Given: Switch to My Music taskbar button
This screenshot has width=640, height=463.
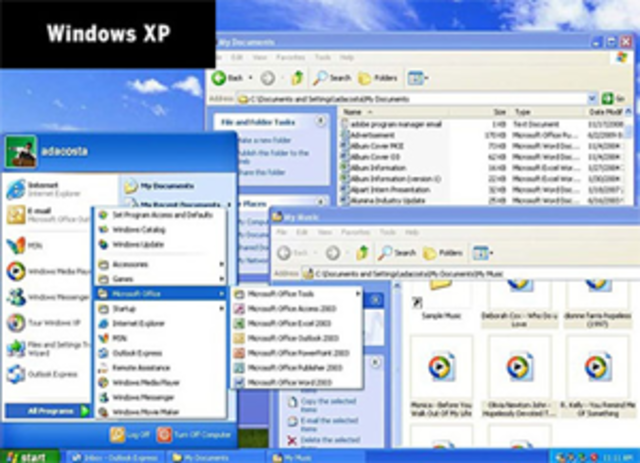Looking at the screenshot, I should [314, 458].
